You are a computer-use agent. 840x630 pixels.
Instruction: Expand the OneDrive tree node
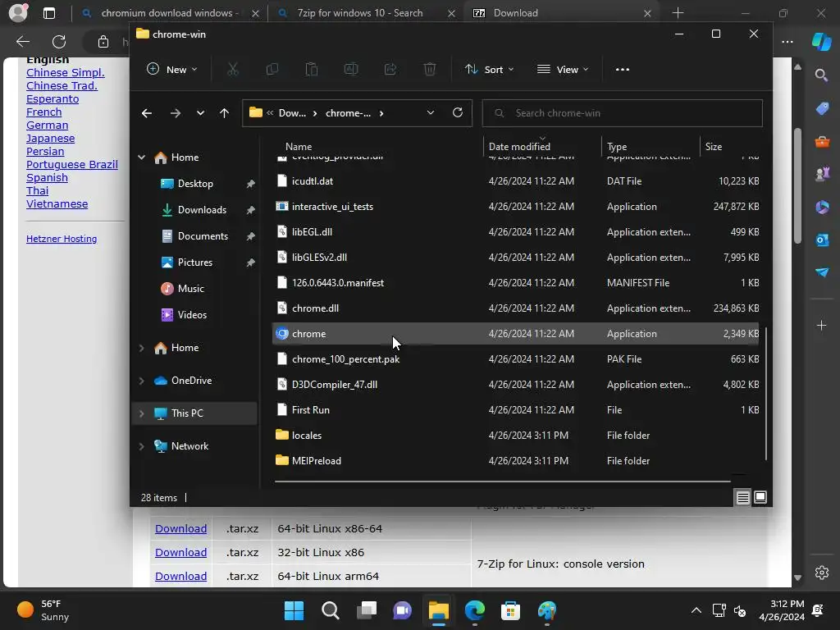pos(141,381)
